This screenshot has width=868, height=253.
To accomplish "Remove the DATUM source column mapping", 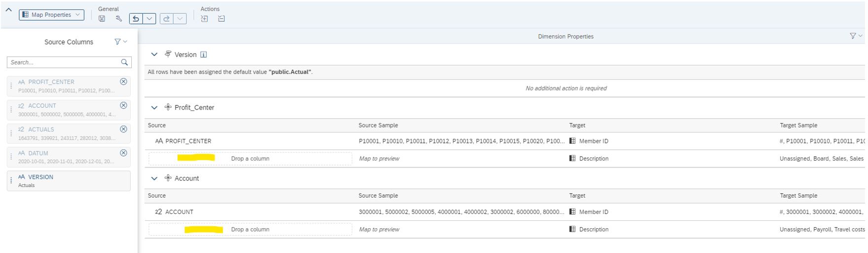I will coord(124,153).
